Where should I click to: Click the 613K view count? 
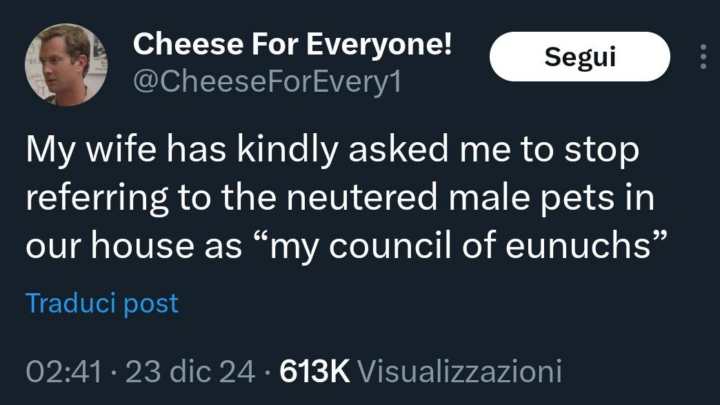[x=314, y=372]
